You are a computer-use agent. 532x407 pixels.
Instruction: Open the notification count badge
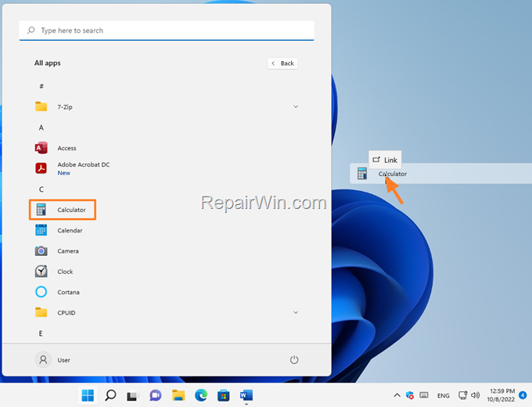(523, 395)
